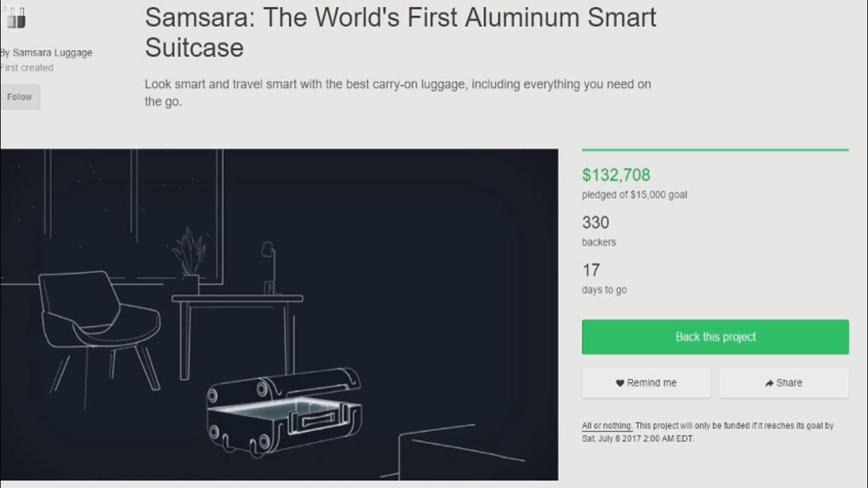Viewport: 868px width, 488px height.
Task: Click the heart icon on Remind me
Action: coord(620,383)
